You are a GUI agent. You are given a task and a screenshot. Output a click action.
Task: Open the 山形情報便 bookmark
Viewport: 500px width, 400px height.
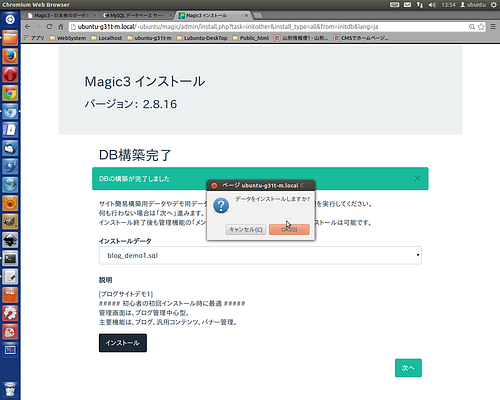pyautogui.click(x=301, y=38)
